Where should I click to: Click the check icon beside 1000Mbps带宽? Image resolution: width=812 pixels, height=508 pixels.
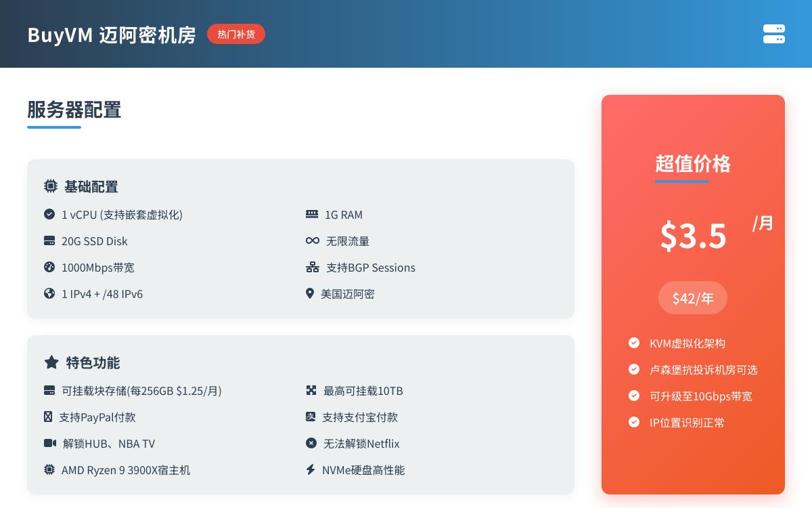[x=49, y=267]
